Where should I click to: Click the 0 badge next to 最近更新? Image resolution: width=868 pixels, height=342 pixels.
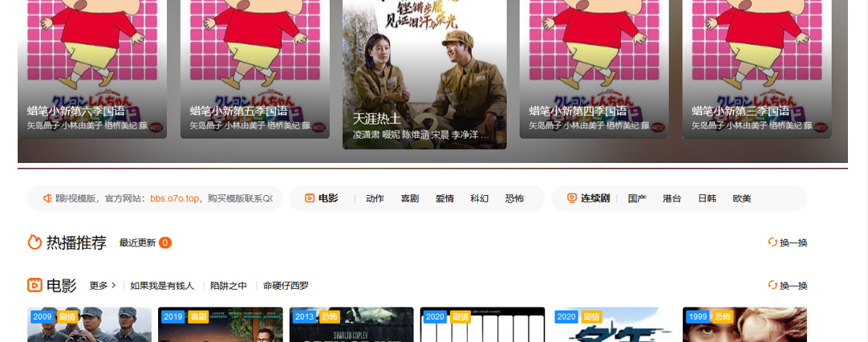[x=165, y=242]
